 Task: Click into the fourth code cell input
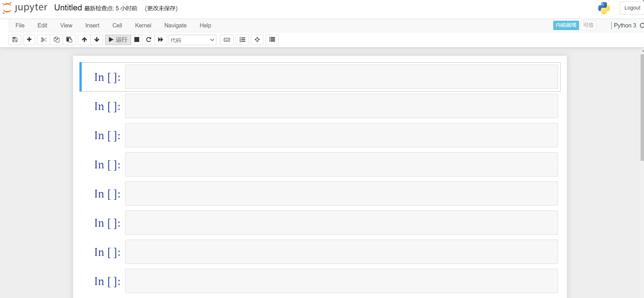[x=341, y=164]
